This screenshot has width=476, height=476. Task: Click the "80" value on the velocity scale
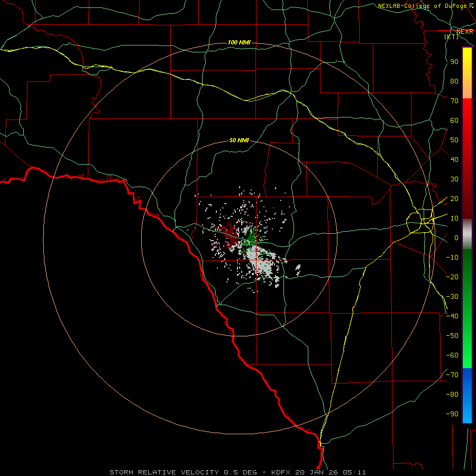[454, 81]
